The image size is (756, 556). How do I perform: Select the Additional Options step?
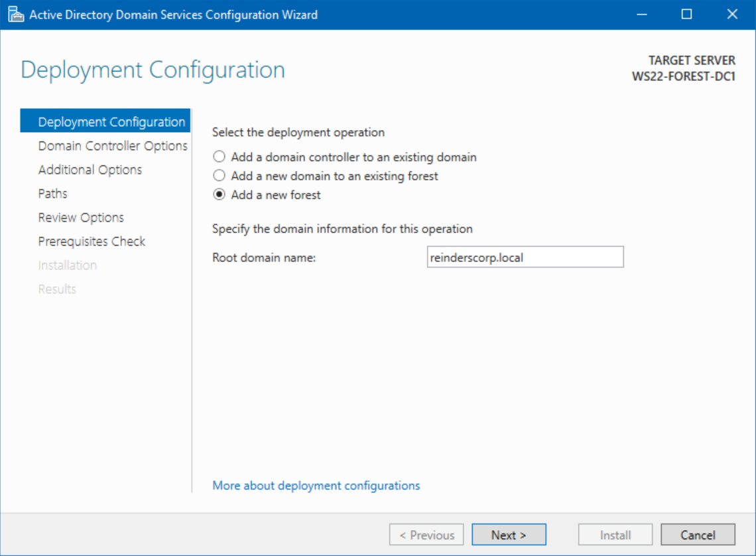pos(90,169)
